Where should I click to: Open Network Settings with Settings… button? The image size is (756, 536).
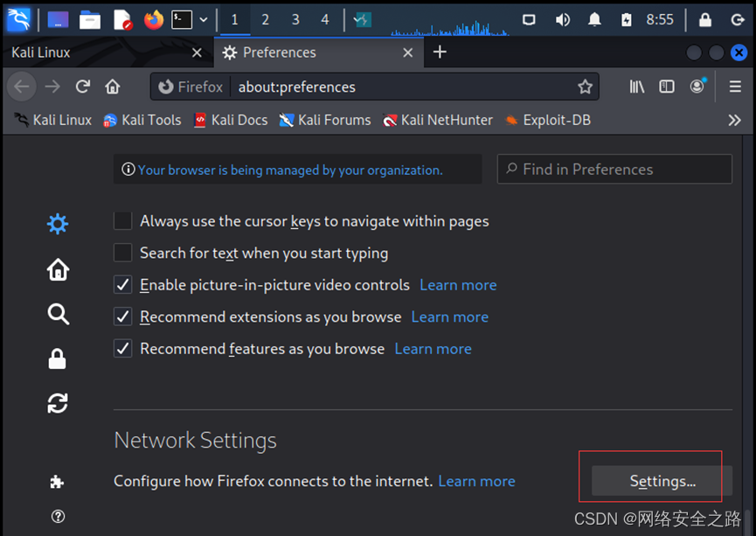pyautogui.click(x=662, y=481)
